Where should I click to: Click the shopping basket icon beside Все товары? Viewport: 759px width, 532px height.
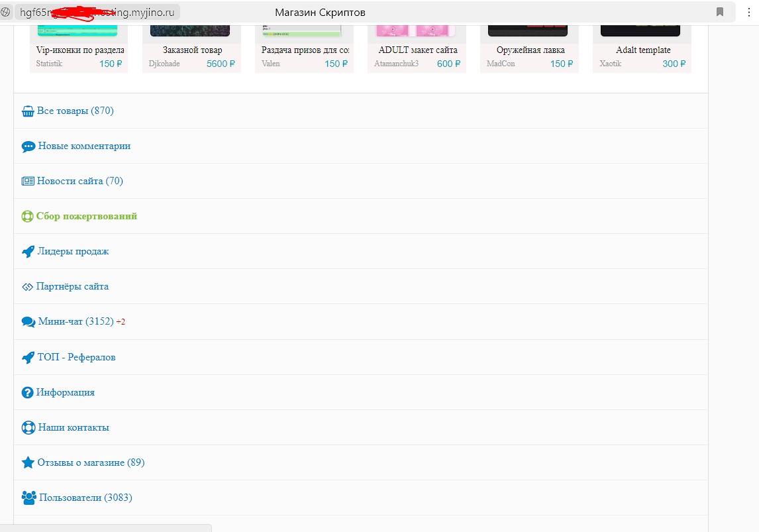28,111
